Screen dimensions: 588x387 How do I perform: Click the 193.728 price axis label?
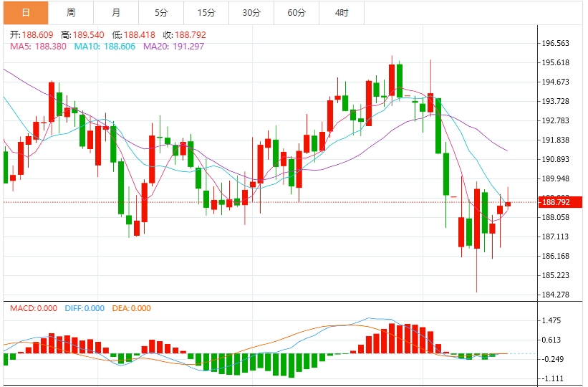pyautogui.click(x=555, y=101)
